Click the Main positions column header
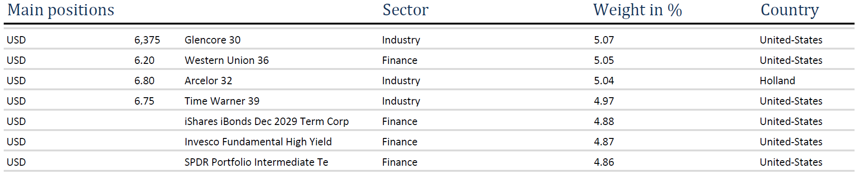Viewport: 868px width, 181px height. [x=61, y=10]
